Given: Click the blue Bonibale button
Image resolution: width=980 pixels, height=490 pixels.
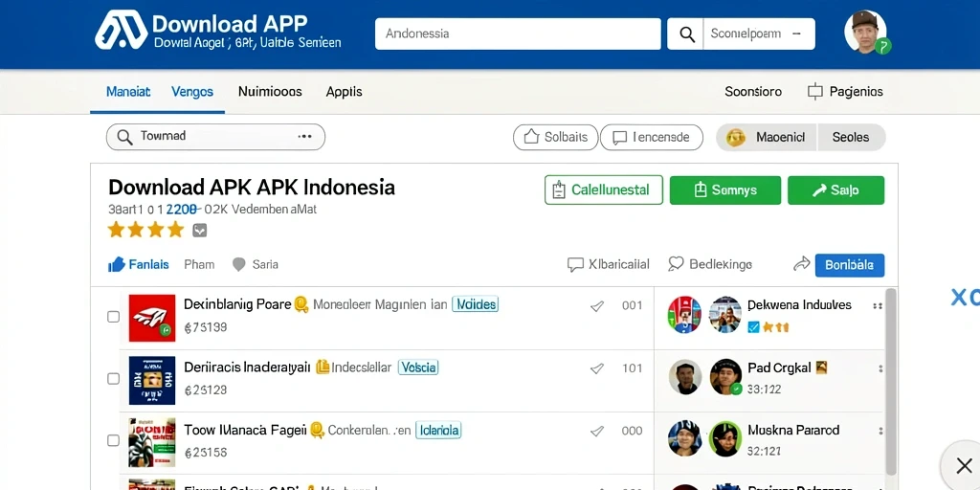Looking at the screenshot, I should [x=850, y=265].
